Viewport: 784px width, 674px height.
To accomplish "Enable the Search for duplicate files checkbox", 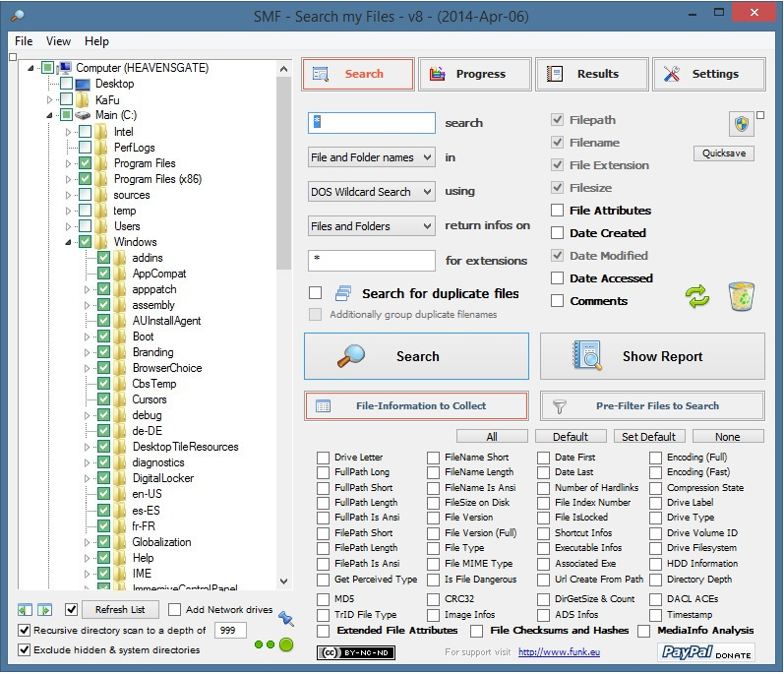I will (x=316, y=293).
